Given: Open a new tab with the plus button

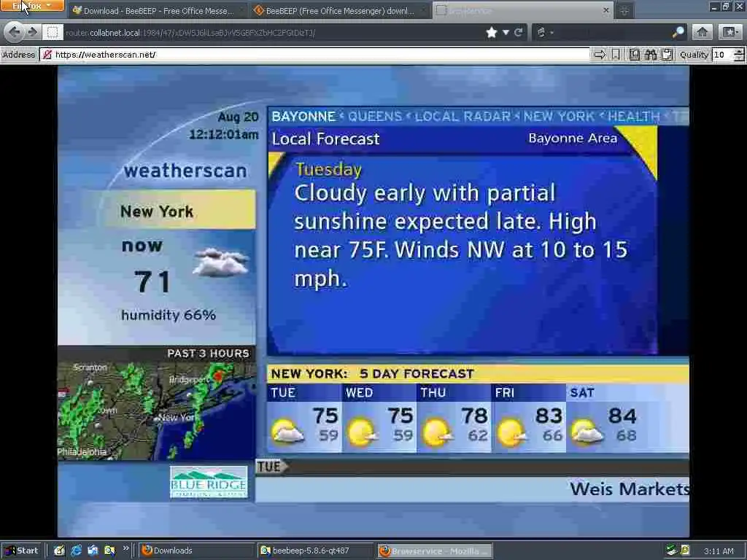Looking at the screenshot, I should point(624,10).
